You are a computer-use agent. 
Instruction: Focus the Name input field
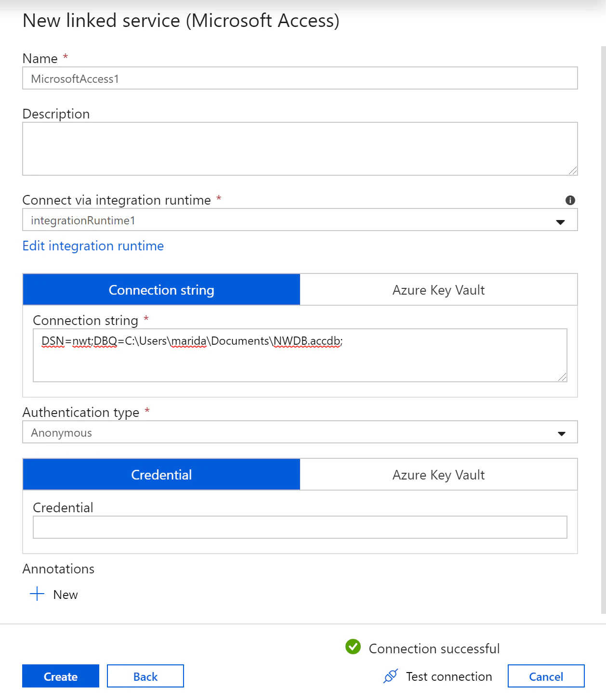click(300, 78)
